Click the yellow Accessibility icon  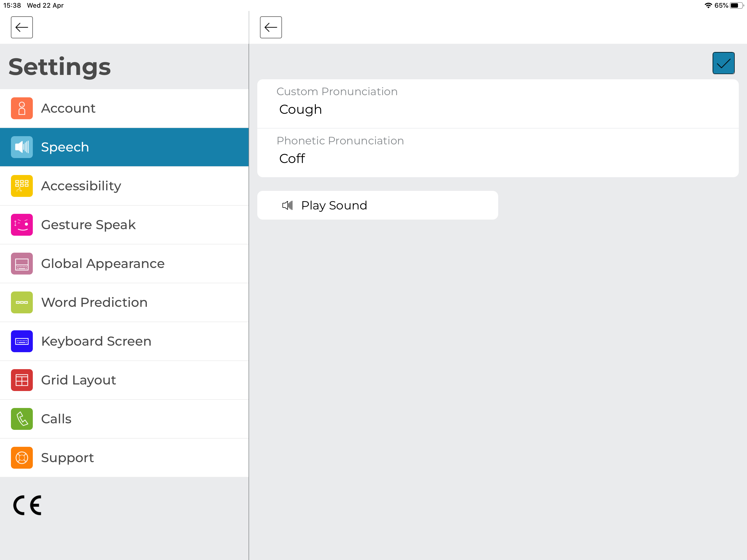(x=22, y=186)
